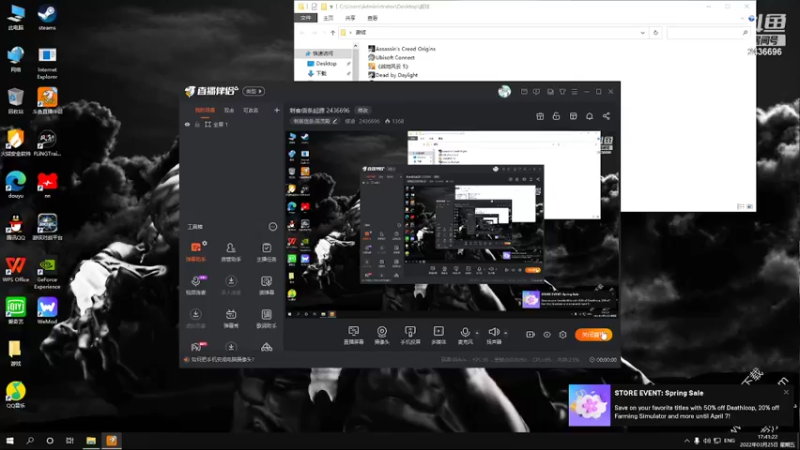Click the live preview thumbnail area
The width and height of the screenshot is (800, 450).
(452, 224)
